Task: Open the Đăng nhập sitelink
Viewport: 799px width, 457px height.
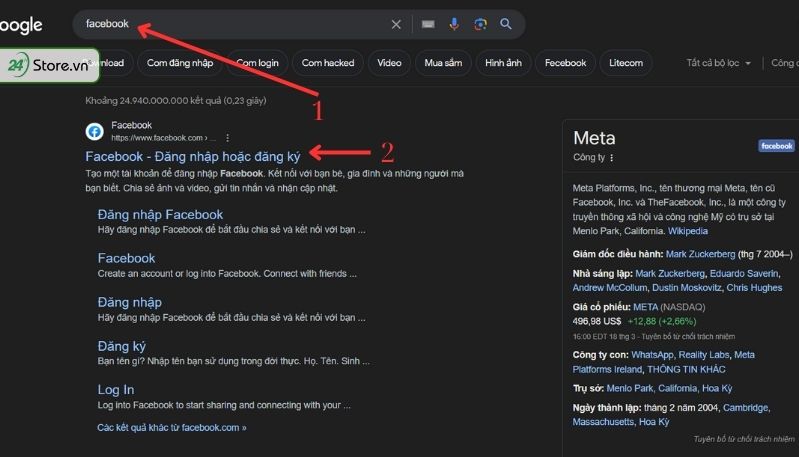Action: pos(129,302)
